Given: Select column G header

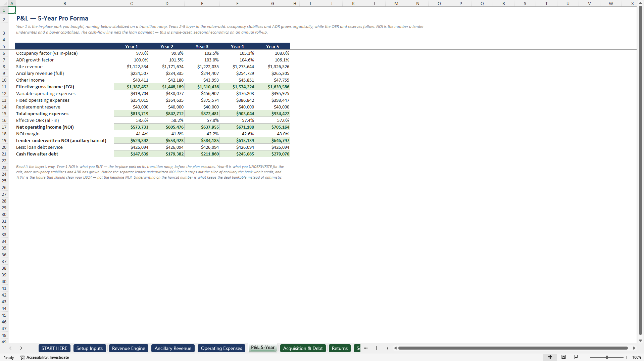Looking at the screenshot, I should pyautogui.click(x=273, y=3).
